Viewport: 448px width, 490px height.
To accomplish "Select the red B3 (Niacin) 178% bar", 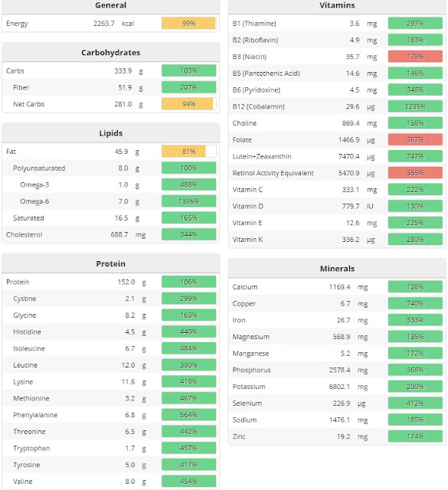I will pos(415,57).
